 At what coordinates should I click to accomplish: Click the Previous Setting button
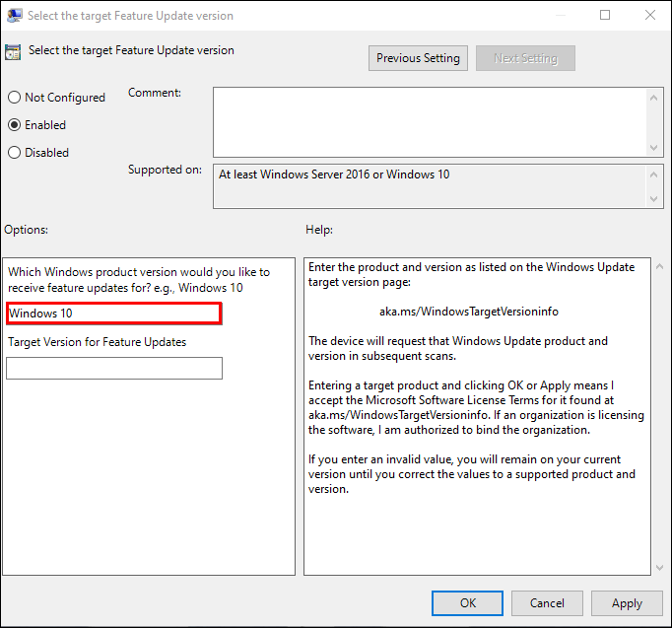coord(418,58)
